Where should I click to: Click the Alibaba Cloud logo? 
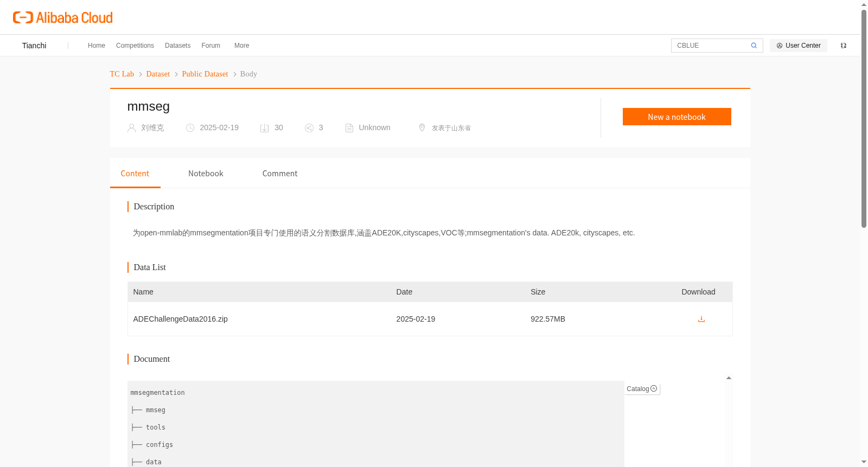[x=63, y=17]
